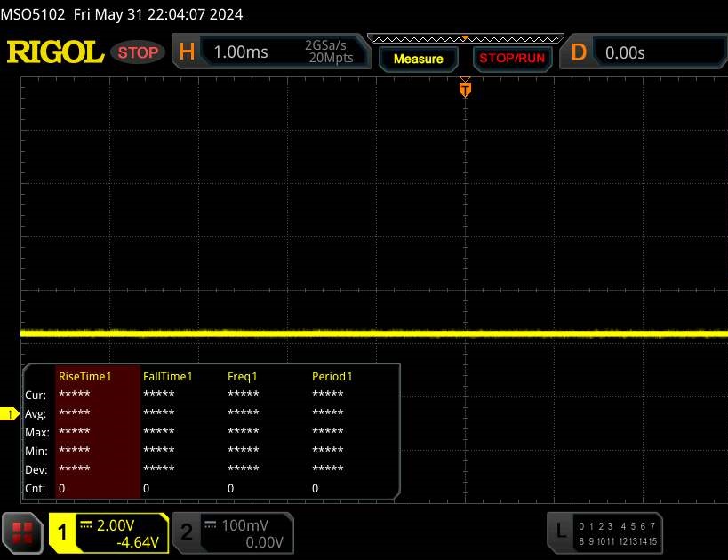Click the Avg: row label in statistics
Screen dimensions: 728x560
(36, 413)
